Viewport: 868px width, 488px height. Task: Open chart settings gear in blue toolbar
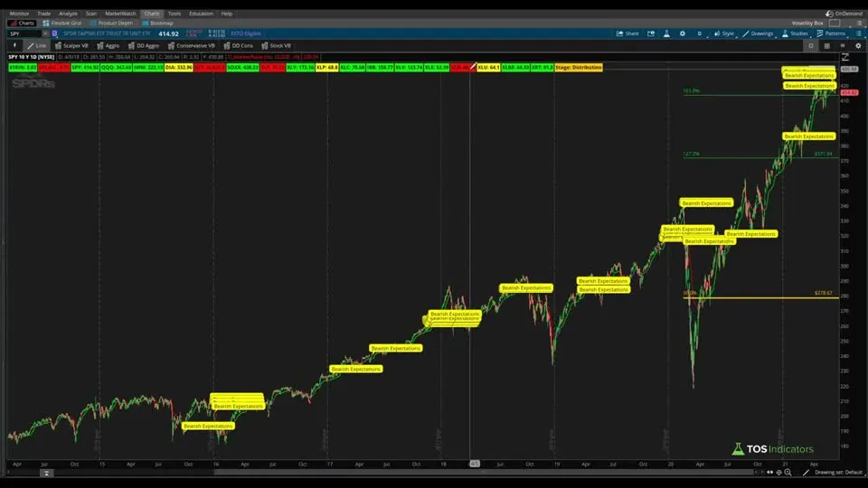coord(683,33)
